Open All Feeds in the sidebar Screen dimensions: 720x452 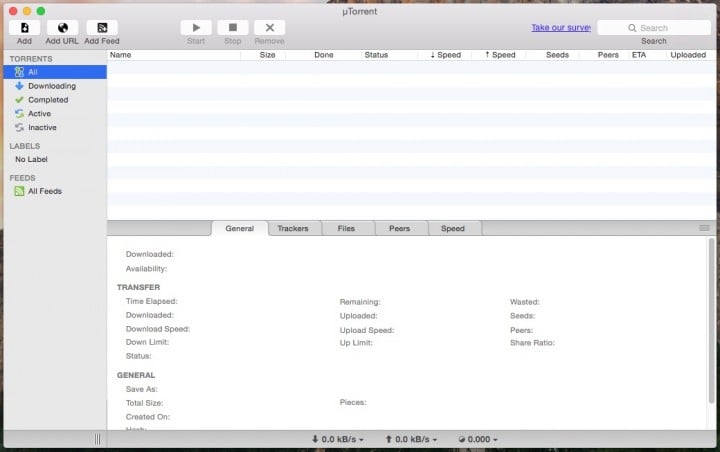(55, 191)
